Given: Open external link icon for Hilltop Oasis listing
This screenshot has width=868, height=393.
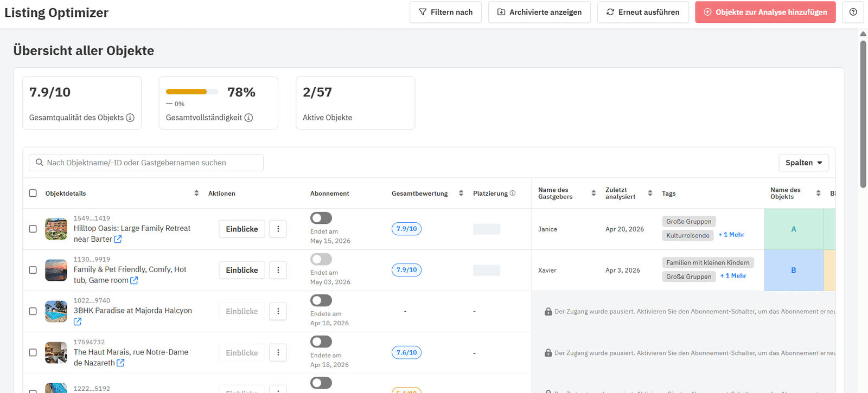Looking at the screenshot, I should [x=118, y=239].
